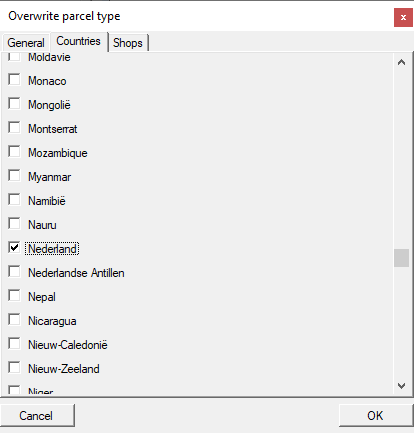Switch to the General tab
The width and height of the screenshot is (414, 433).
click(x=26, y=43)
